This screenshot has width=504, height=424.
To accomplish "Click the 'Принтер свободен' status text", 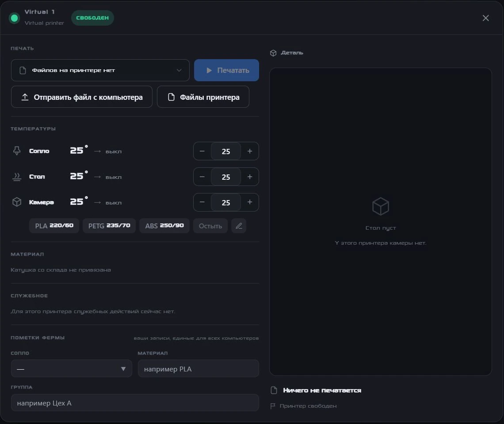I will coord(308,406).
